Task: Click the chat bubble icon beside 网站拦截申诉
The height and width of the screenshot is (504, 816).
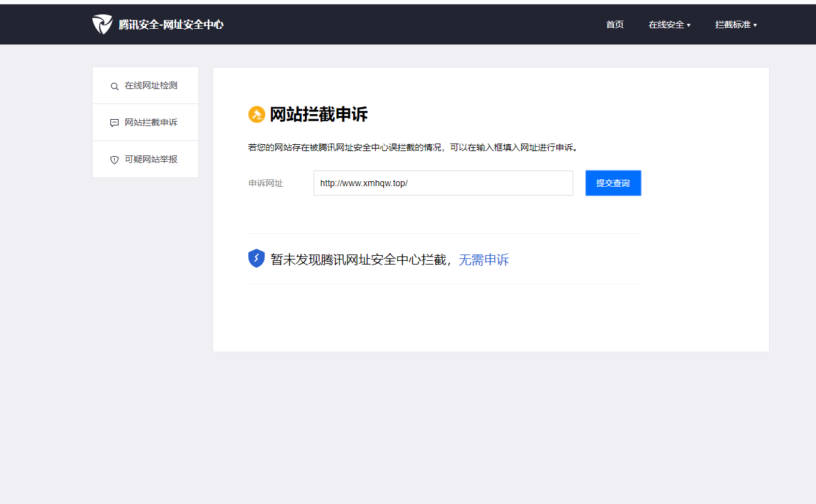Action: click(114, 123)
